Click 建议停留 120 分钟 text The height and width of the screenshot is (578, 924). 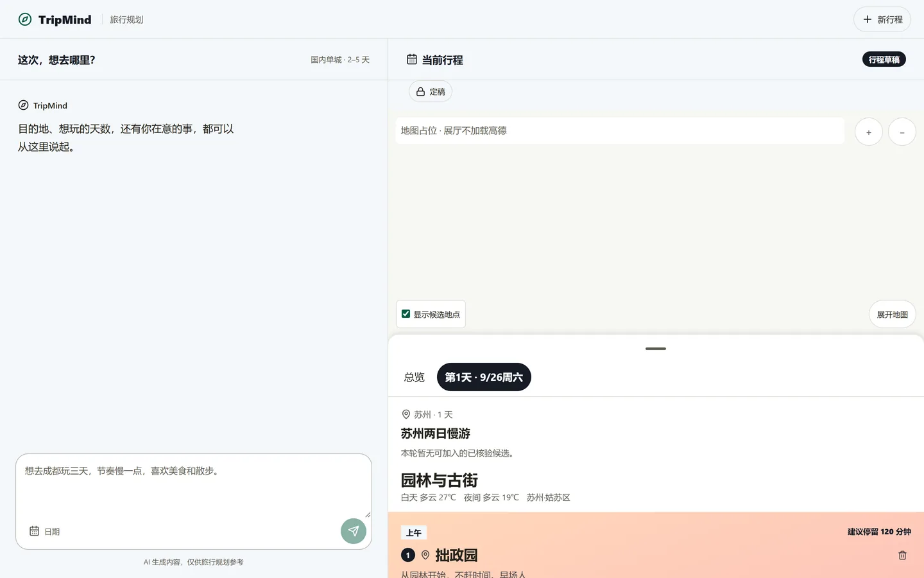click(879, 532)
